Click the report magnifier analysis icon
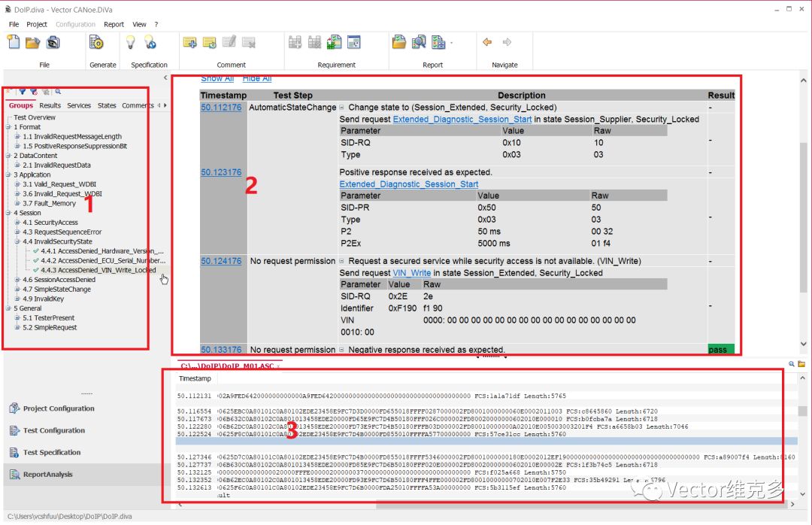Viewport: 812px width, 525px height. click(419, 43)
